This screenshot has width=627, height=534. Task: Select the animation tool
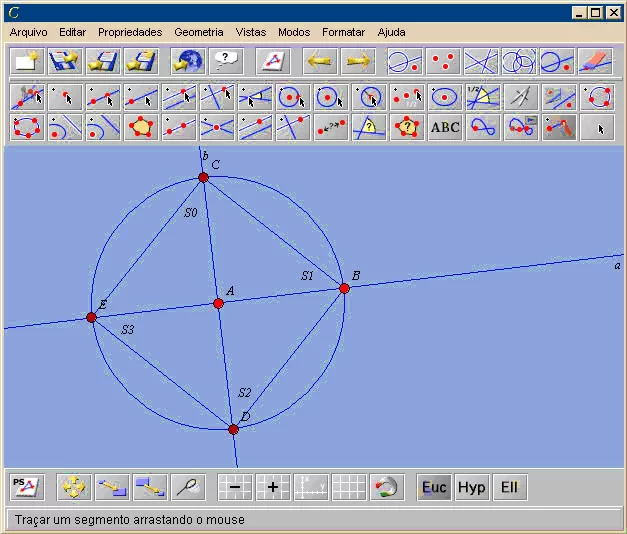point(521,127)
